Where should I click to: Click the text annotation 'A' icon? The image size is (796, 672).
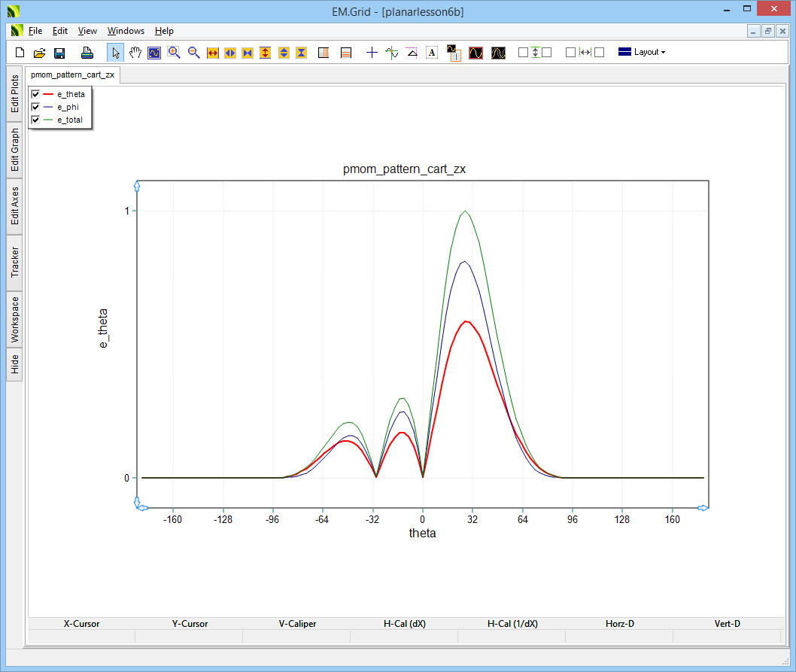pyautogui.click(x=432, y=53)
